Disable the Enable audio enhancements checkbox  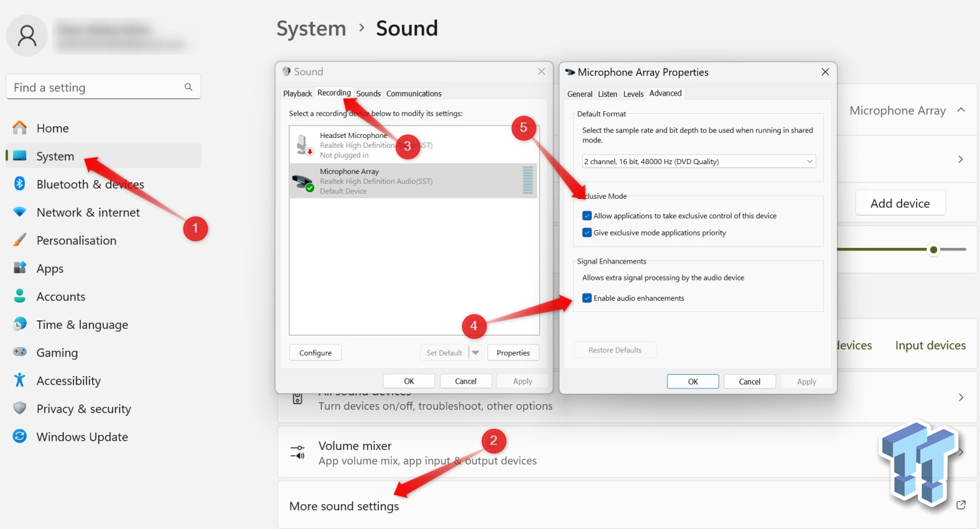[x=587, y=298]
